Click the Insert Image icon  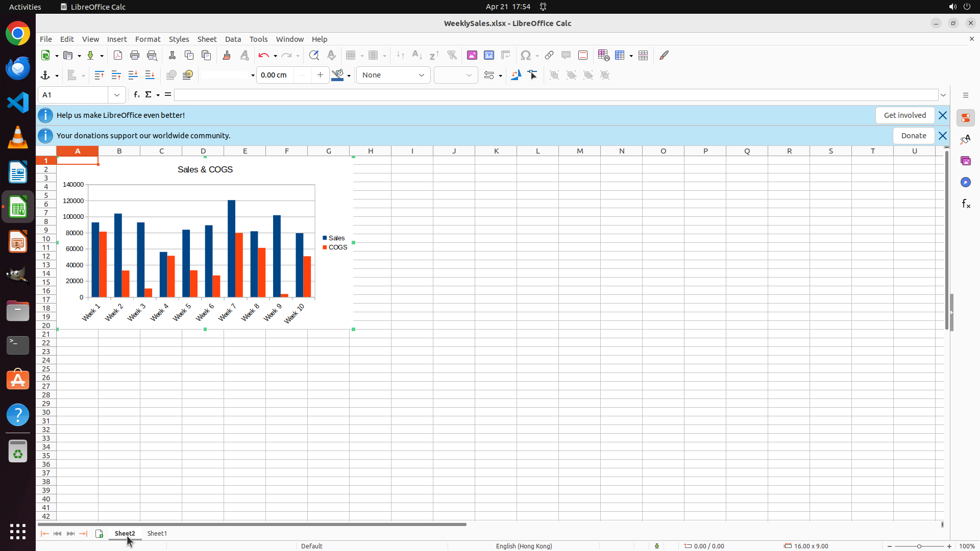[472, 55]
